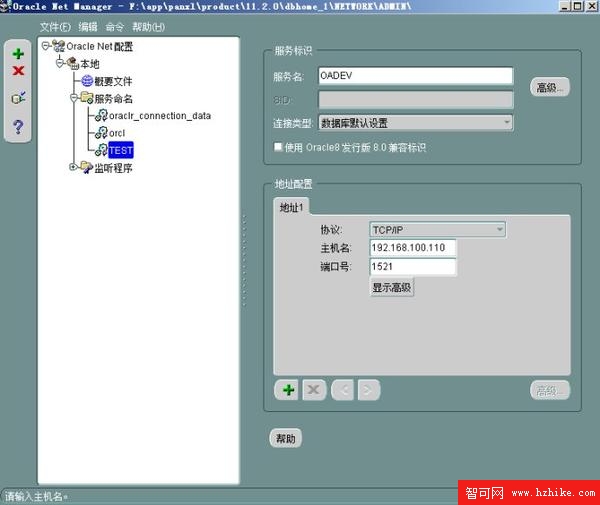Click the service icon beside orcl

101,133
